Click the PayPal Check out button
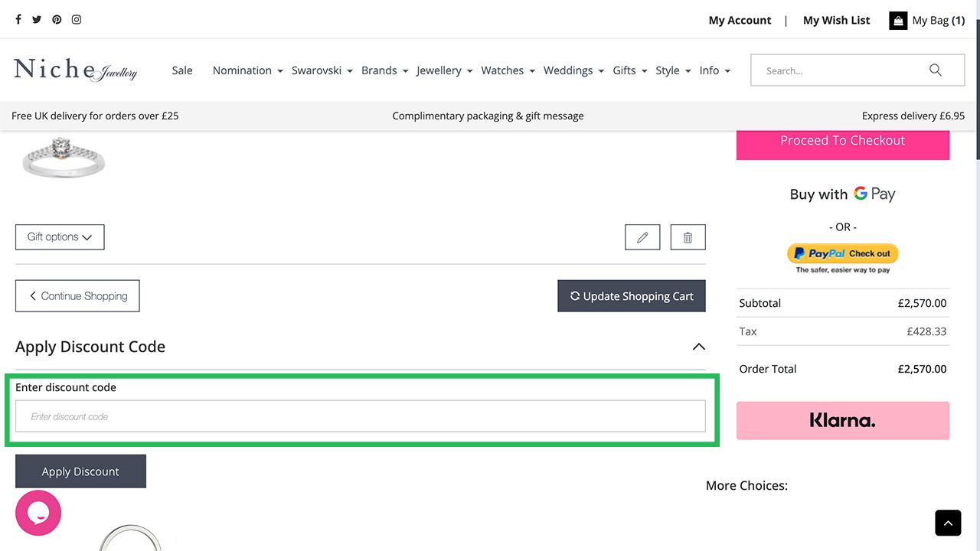Image resolution: width=980 pixels, height=551 pixels. [x=843, y=253]
